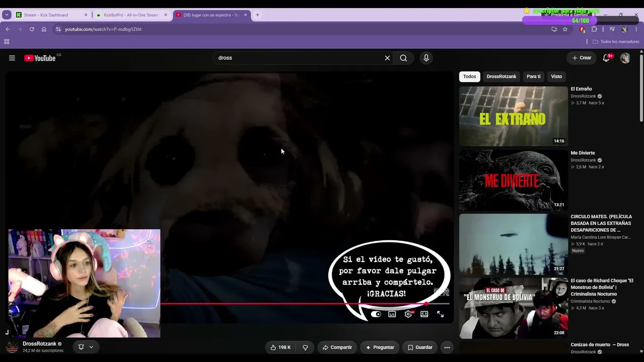Install app icon in address bar
The width and height of the screenshot is (644, 362).
554,29
